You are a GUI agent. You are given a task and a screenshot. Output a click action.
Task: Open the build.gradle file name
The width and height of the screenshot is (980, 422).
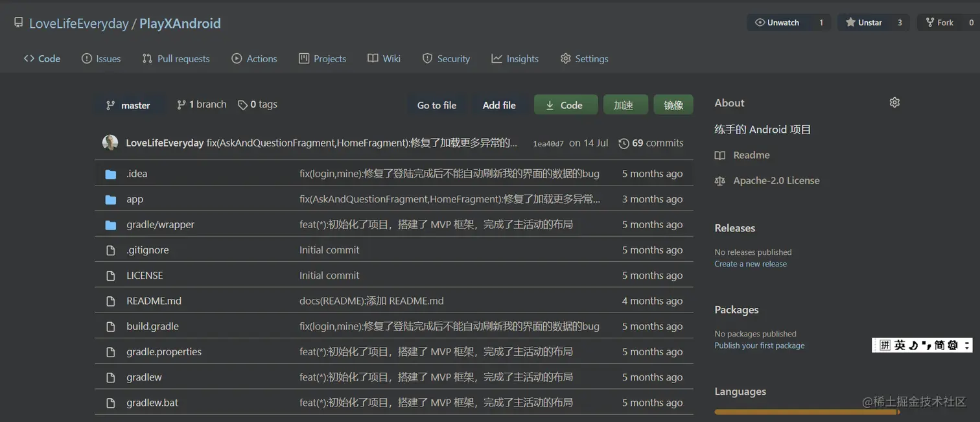click(x=152, y=326)
